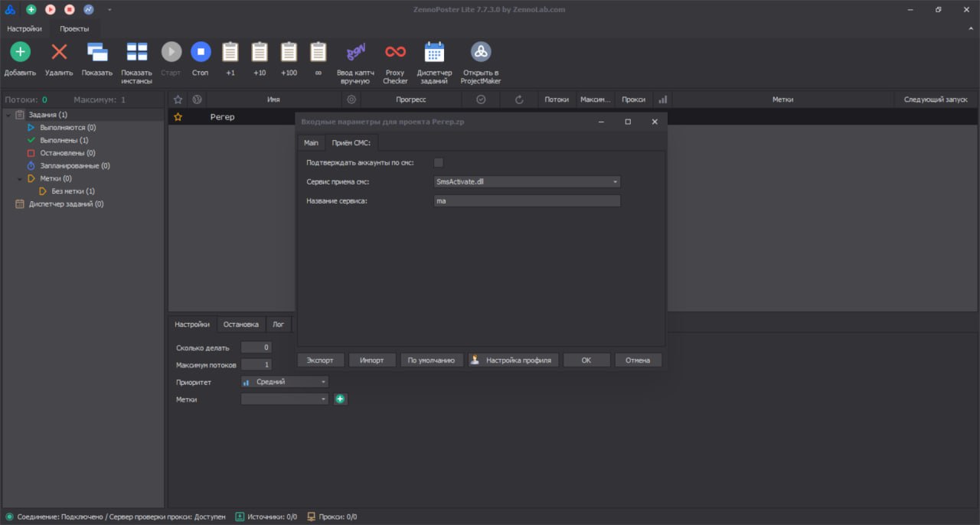The height and width of the screenshot is (525, 980).
Task: Click the По умолчанию button
Action: [x=431, y=360]
